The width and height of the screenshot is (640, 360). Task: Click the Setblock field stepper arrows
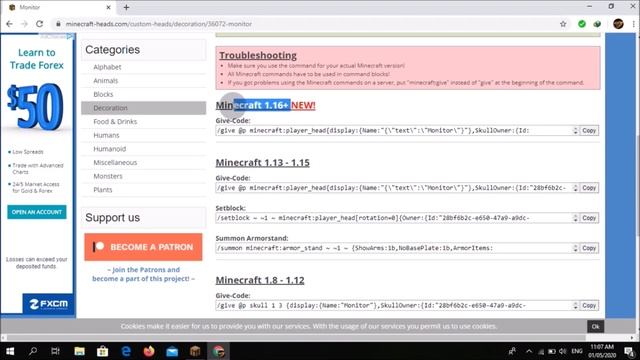click(x=575, y=218)
